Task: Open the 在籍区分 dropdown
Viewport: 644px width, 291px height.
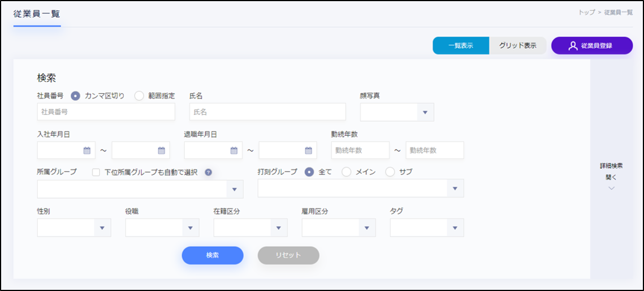Action: click(278, 228)
